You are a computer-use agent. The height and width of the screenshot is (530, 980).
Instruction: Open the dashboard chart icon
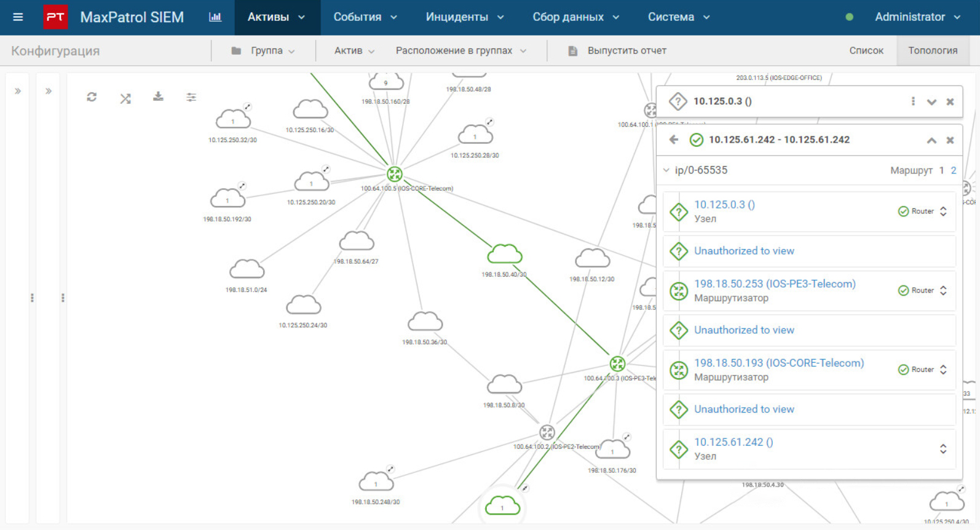click(215, 17)
